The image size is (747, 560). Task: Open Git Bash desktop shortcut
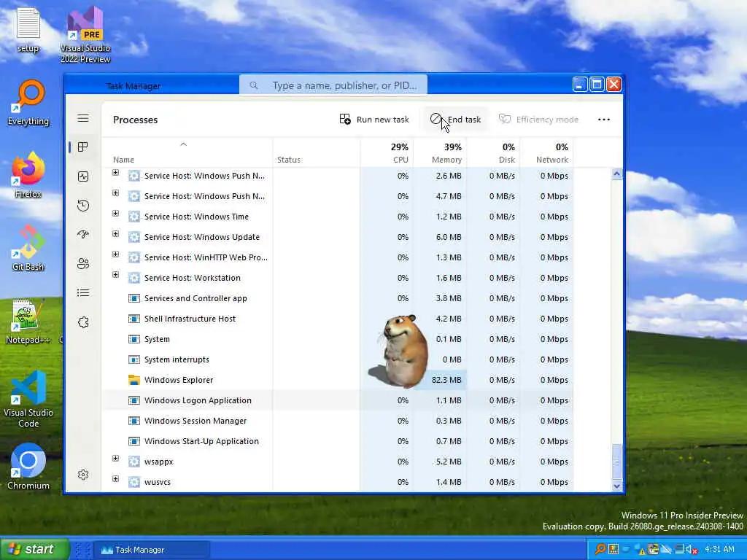(x=28, y=248)
